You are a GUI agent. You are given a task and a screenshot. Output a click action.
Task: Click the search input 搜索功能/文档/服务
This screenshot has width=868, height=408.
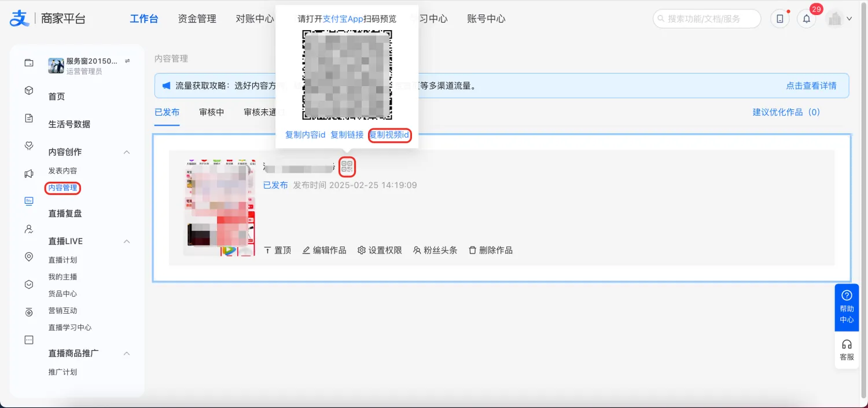point(707,19)
